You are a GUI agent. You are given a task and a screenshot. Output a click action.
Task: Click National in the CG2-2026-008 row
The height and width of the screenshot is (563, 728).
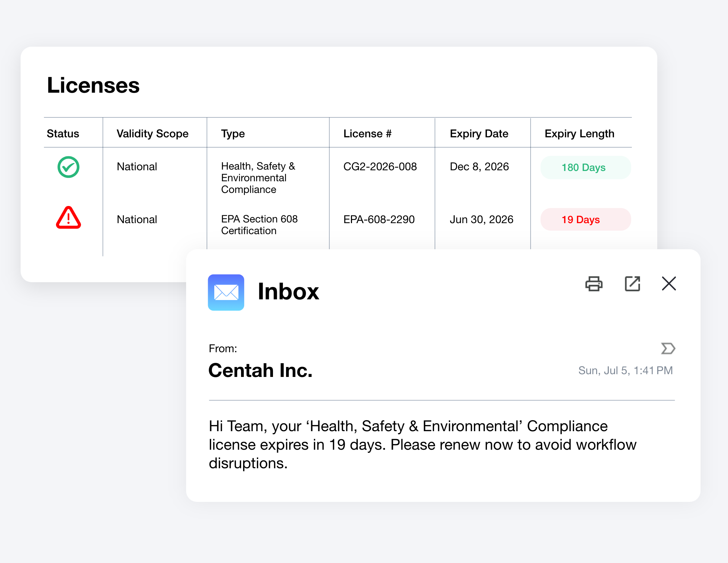click(137, 166)
